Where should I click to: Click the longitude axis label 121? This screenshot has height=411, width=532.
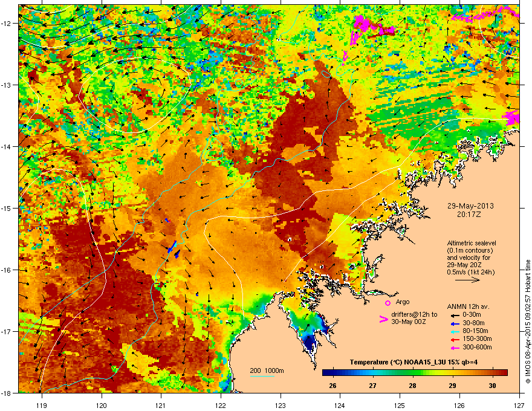tap(161, 405)
